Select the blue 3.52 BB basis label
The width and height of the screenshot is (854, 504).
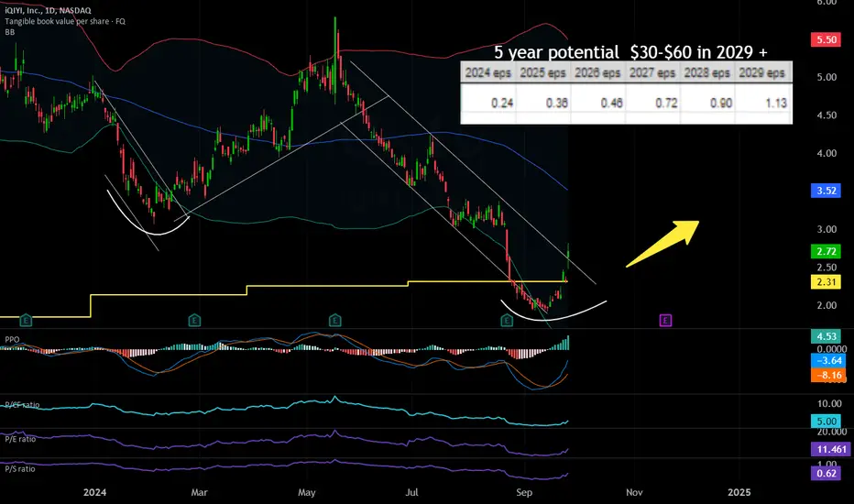tap(826, 191)
